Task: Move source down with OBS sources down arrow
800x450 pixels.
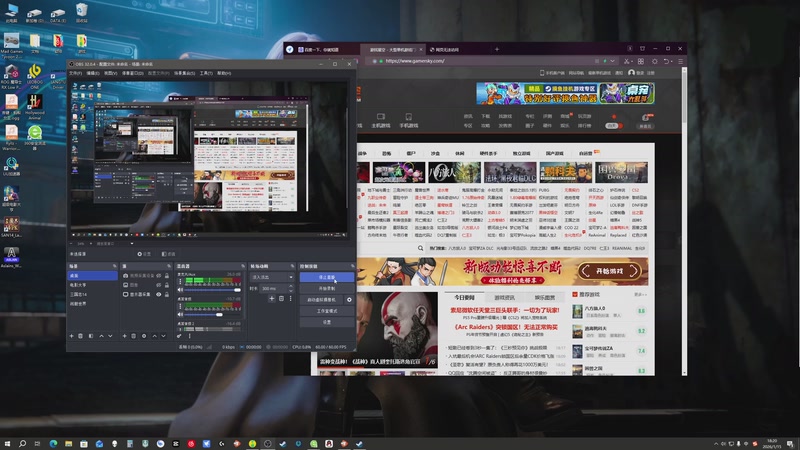Action: pyautogui.click(x=163, y=336)
